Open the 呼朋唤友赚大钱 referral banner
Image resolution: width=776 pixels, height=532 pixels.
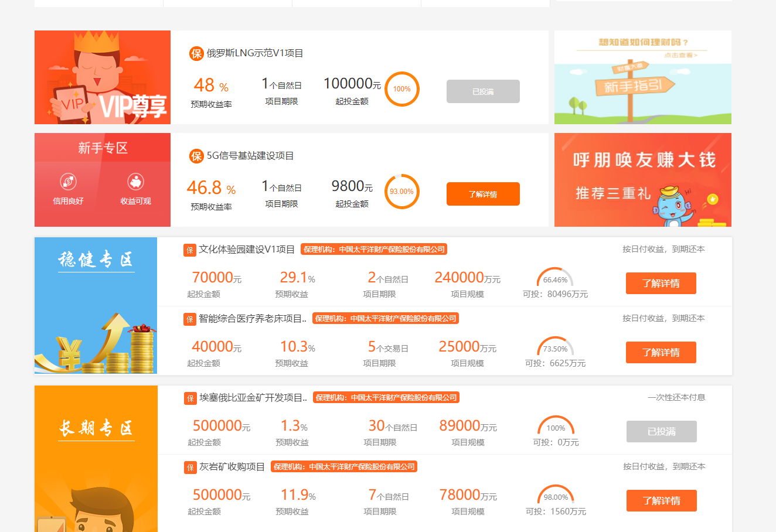point(643,180)
